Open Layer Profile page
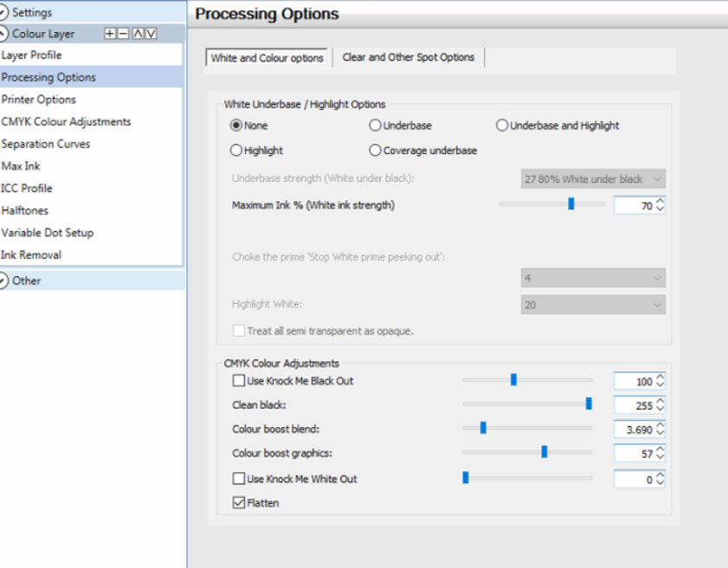 point(91,55)
